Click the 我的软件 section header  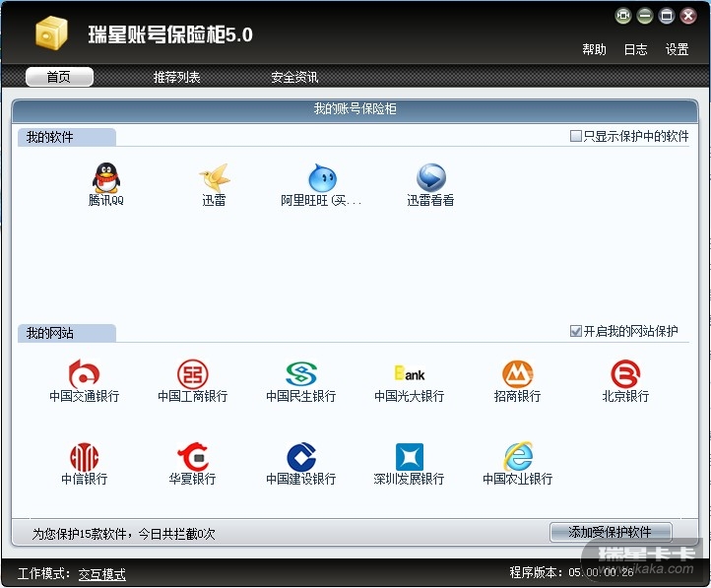[x=67, y=137]
